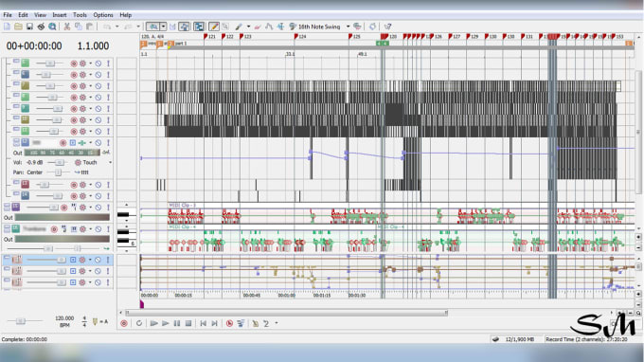Viewport: 644px width, 362px height.
Task: Click the Cut scissors icon
Action: (67, 27)
